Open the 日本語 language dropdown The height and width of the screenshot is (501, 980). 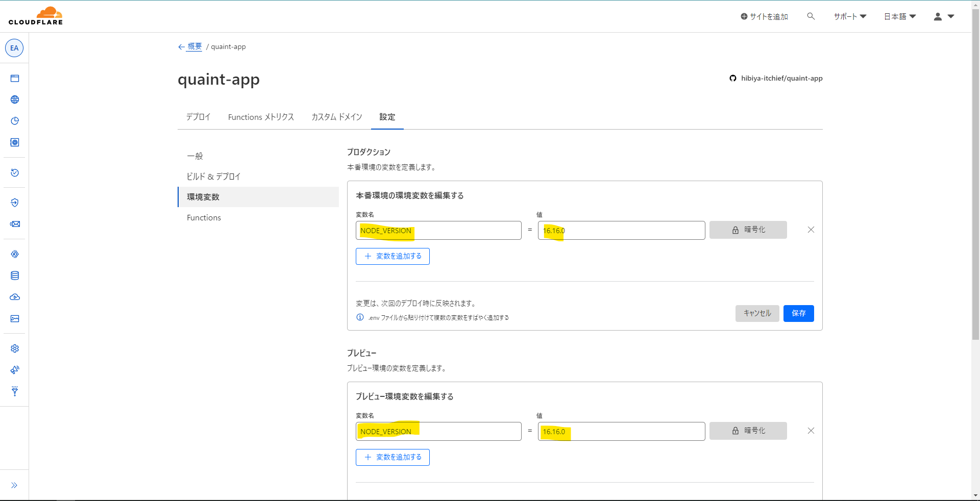click(x=900, y=16)
